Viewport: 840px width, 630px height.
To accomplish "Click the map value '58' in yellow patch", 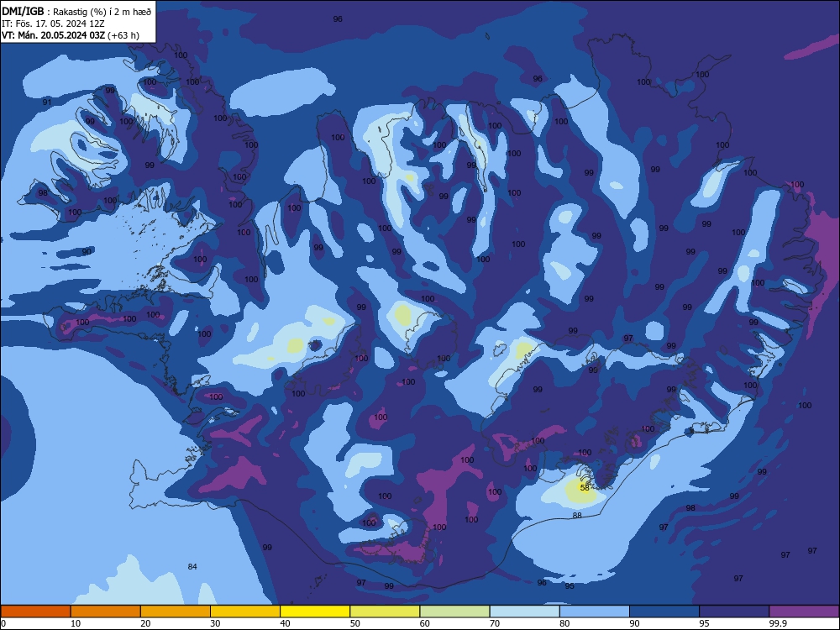I will coord(585,488).
